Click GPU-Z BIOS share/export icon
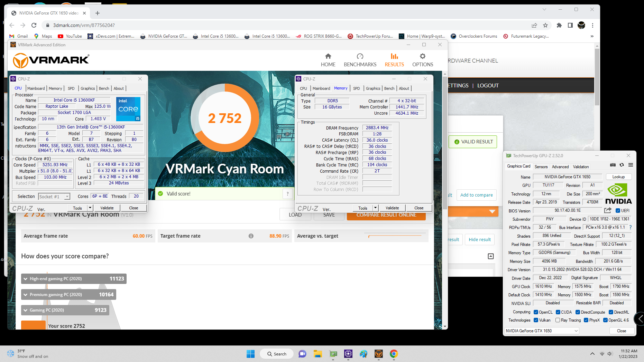This screenshot has height=362, width=644. tap(608, 210)
